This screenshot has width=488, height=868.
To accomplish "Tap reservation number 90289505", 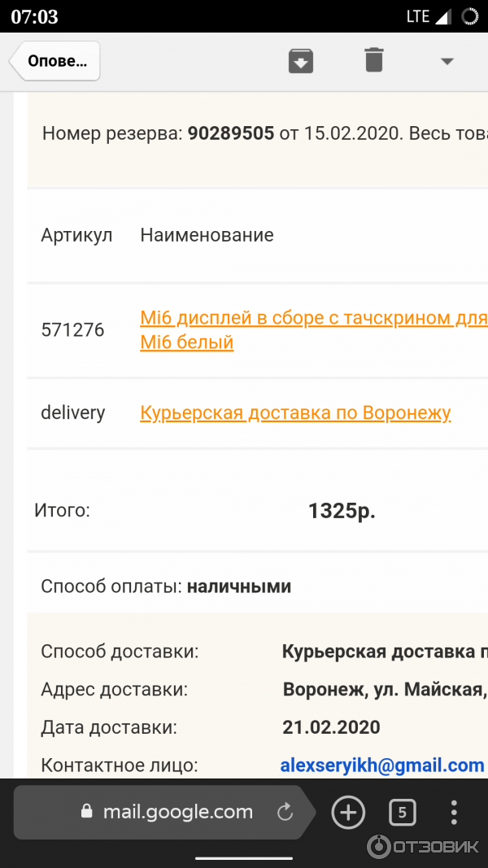I will [231, 133].
